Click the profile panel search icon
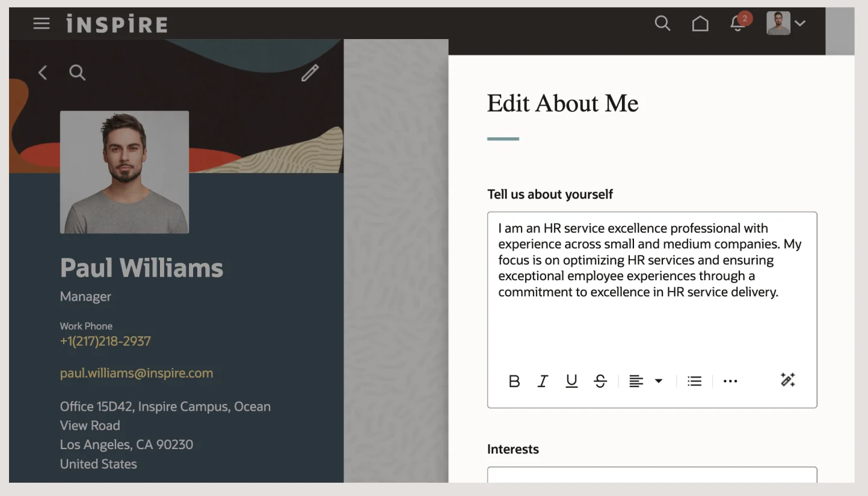868x496 pixels. click(77, 73)
